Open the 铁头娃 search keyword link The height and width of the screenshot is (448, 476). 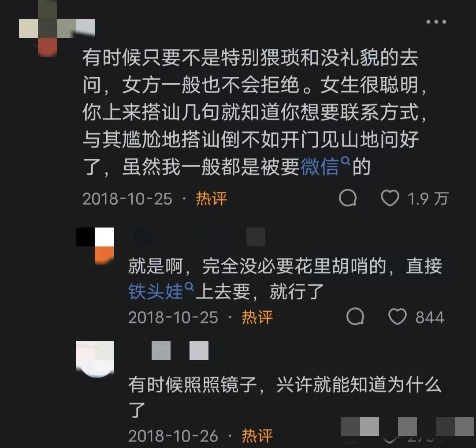(x=156, y=291)
